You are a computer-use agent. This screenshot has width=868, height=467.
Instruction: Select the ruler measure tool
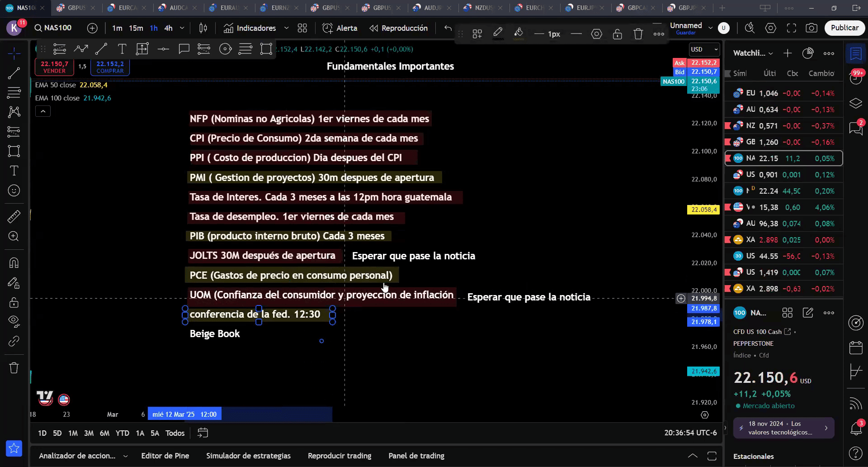(x=14, y=217)
